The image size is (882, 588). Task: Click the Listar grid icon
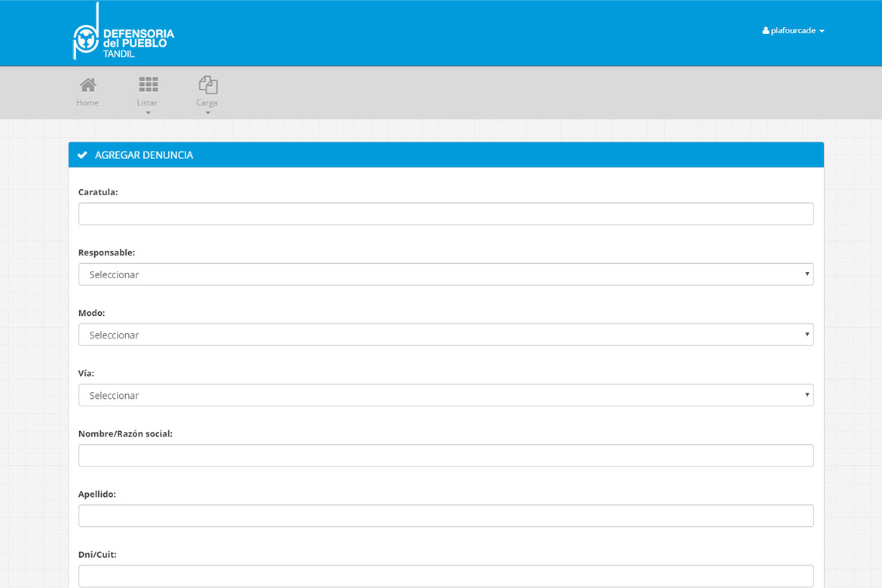(x=148, y=84)
